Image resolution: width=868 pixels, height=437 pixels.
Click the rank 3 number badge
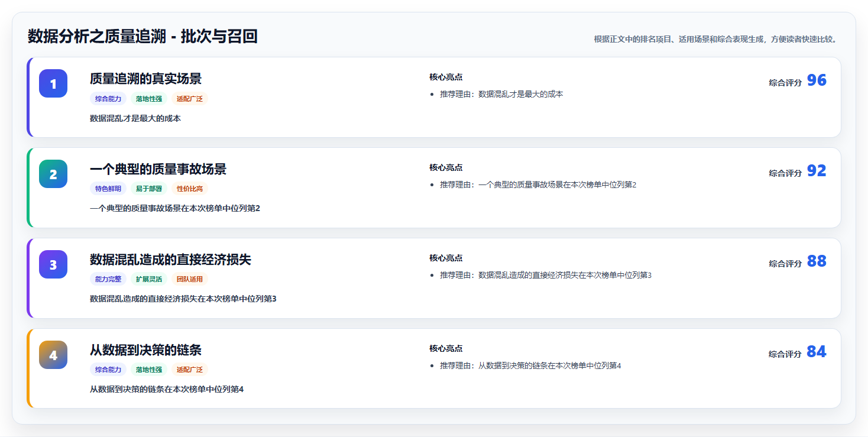pos(53,264)
